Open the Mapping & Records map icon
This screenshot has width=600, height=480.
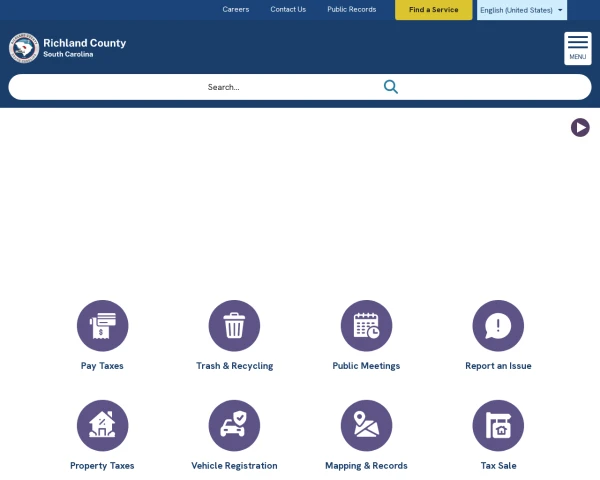tap(366, 426)
